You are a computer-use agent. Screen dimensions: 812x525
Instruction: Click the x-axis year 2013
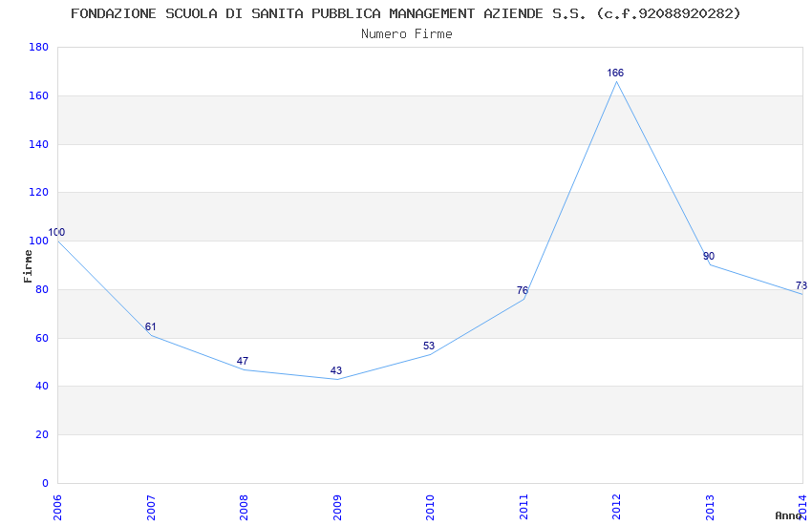710,508
